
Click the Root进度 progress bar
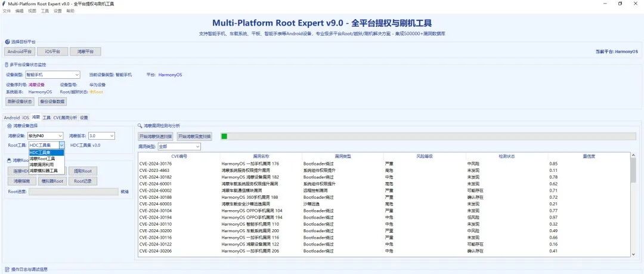point(73,192)
